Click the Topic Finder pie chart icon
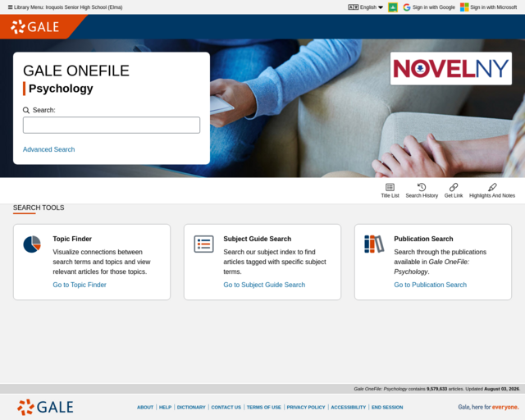Image resolution: width=525 pixels, height=420 pixels. point(32,244)
